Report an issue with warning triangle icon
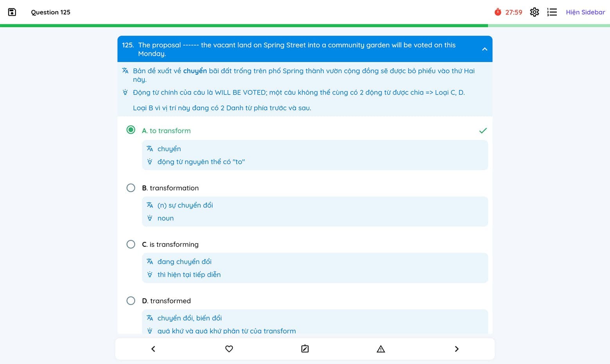The image size is (610, 364). coord(381,349)
